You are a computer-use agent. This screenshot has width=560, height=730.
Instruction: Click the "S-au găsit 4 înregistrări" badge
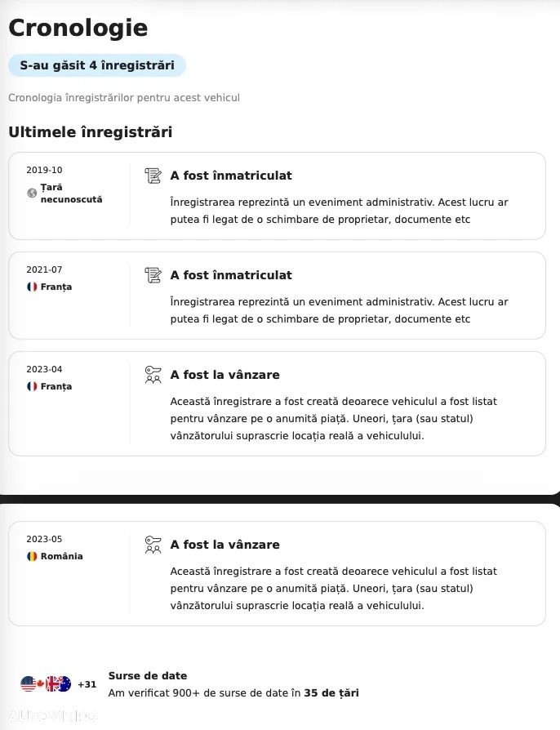click(x=97, y=65)
